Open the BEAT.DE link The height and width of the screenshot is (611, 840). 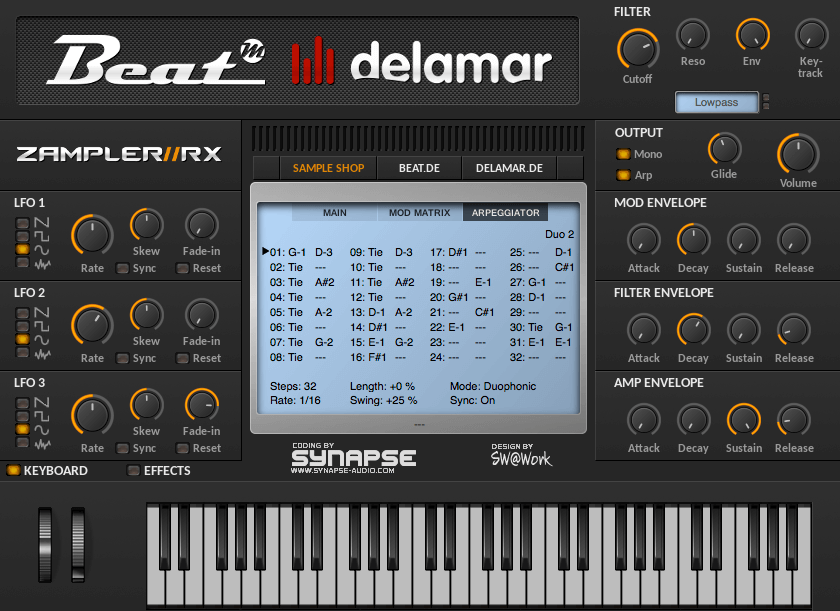419,168
